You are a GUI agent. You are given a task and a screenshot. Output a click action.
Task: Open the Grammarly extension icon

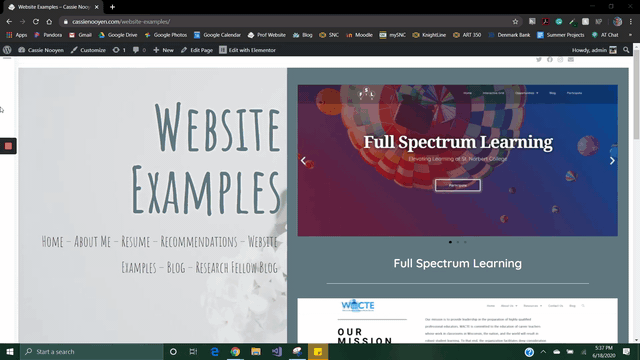(x=559, y=22)
